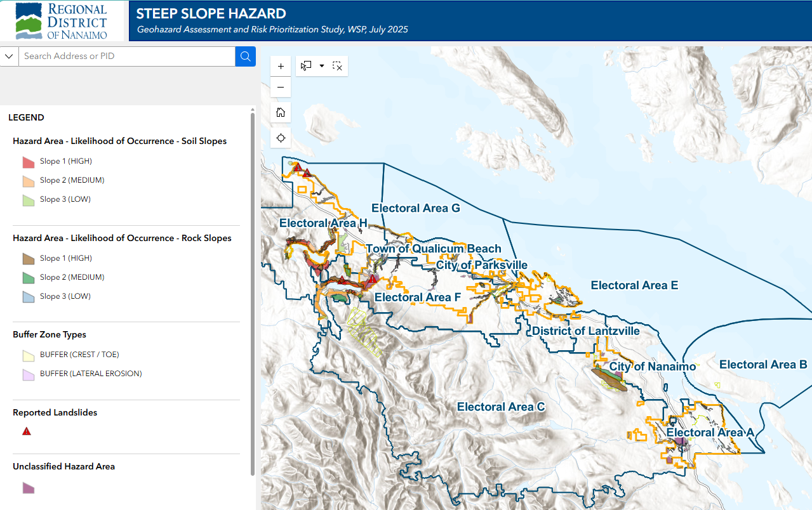Clear the current selection with the clear icon
This screenshot has width=812, height=510.
click(337, 65)
